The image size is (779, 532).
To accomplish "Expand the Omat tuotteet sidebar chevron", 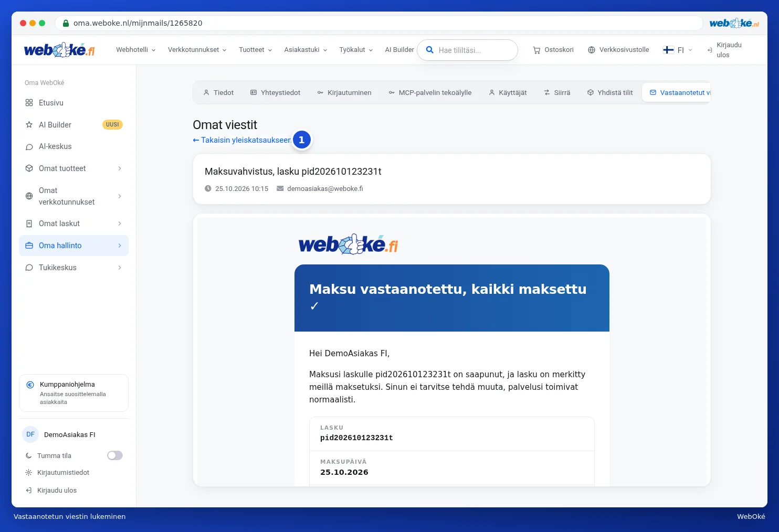I will pyautogui.click(x=120, y=168).
